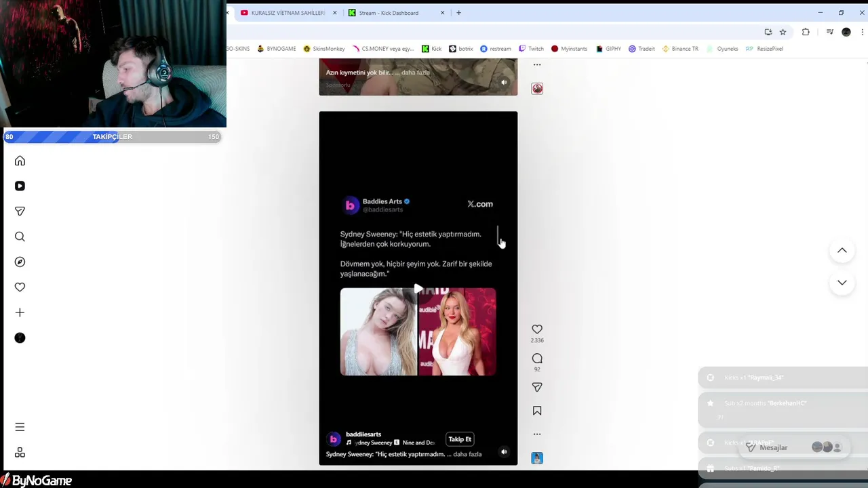Viewport: 868px width, 488px height.
Task: Play the reel using center play icon
Action: click(x=418, y=289)
